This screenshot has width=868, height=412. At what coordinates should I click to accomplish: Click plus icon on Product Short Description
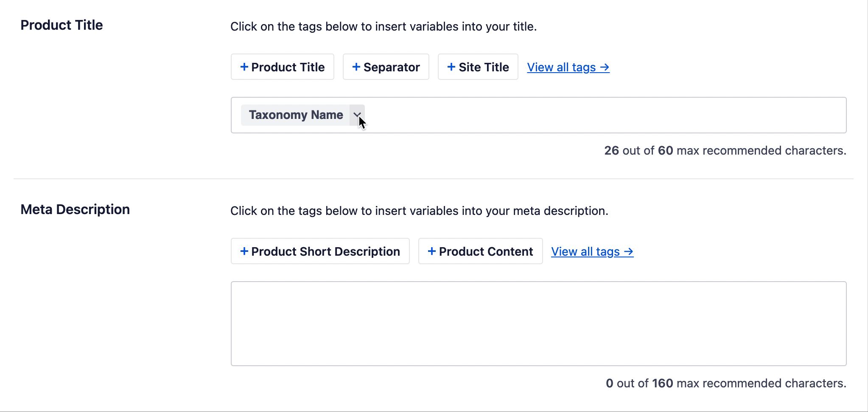click(x=244, y=251)
